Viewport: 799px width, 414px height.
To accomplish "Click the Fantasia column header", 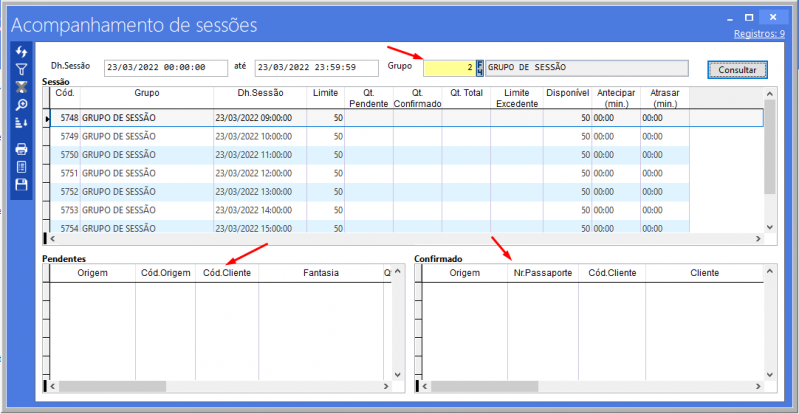I will (x=321, y=273).
